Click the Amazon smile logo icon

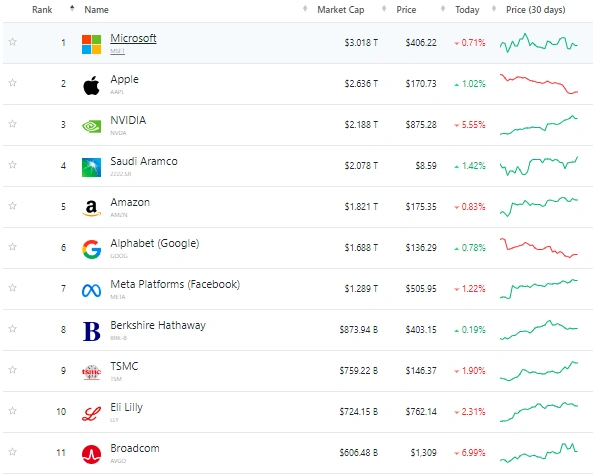pos(92,208)
